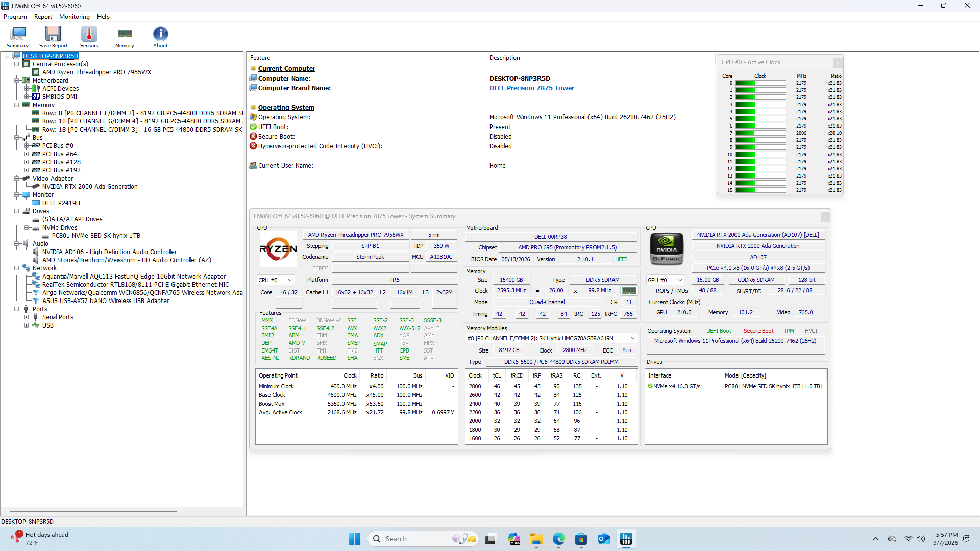980x551 pixels.
Task: Close the System Summary panel
Action: point(825,217)
